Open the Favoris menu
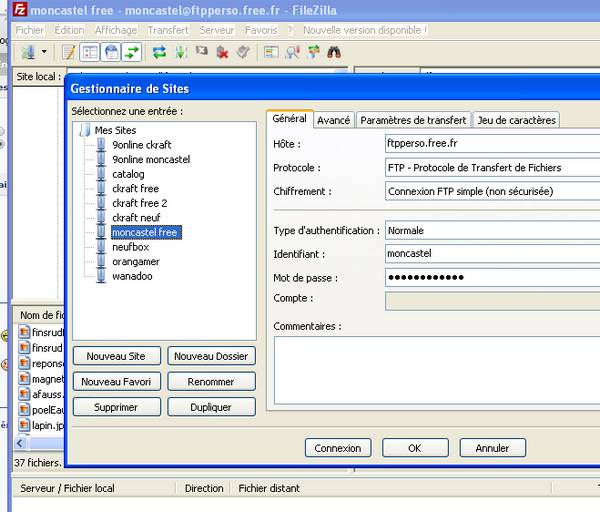Image resolution: width=600 pixels, height=512 pixels. 261,30
